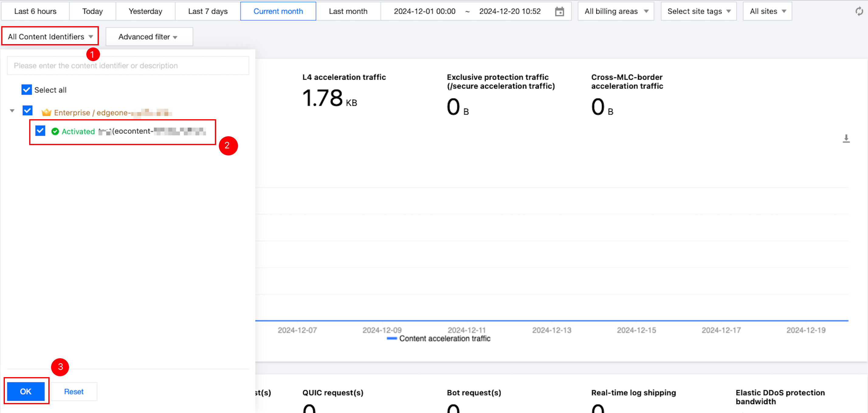The image size is (868, 413).
Task: Select the Last month time range
Action: [x=348, y=12]
